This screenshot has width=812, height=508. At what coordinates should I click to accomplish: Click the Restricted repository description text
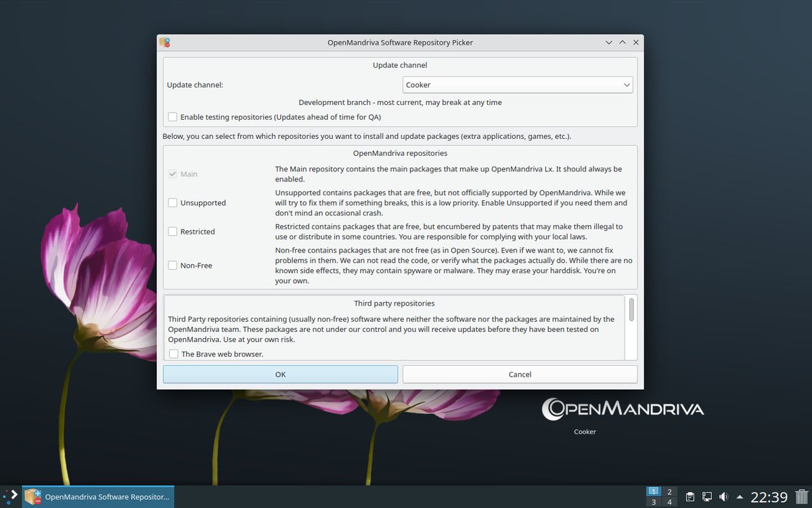pyautogui.click(x=449, y=232)
